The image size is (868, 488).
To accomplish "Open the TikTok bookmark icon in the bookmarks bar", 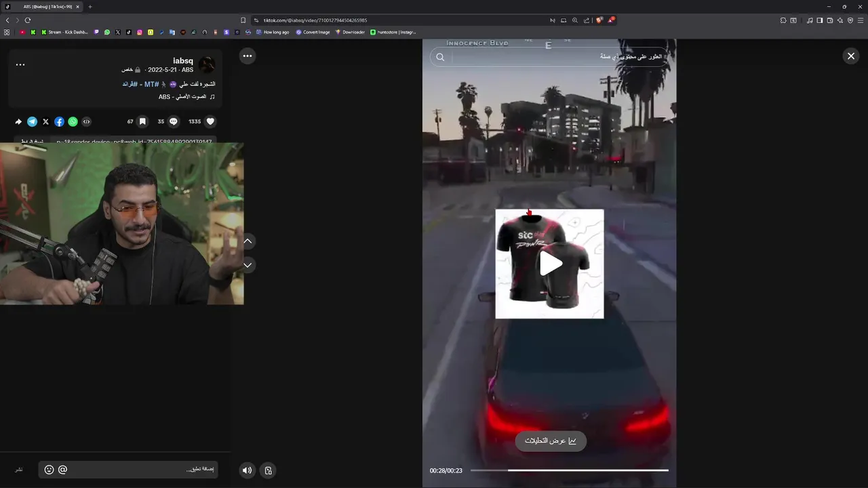I will 129,32.
